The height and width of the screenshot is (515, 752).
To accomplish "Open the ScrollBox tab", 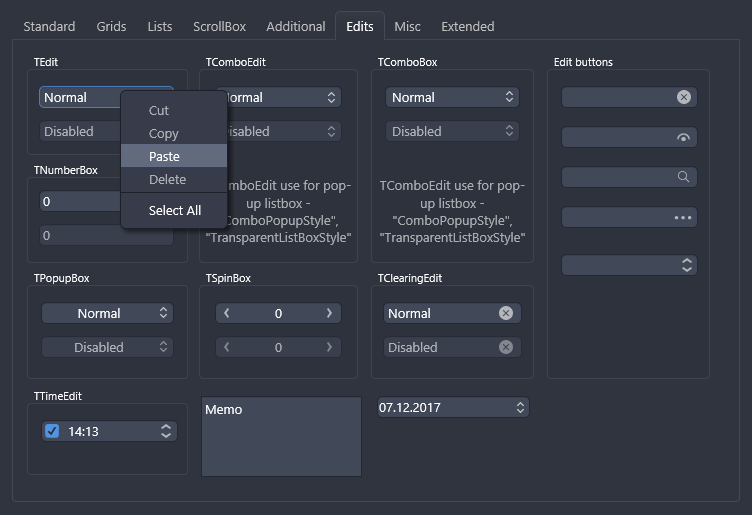I will pyautogui.click(x=219, y=26).
